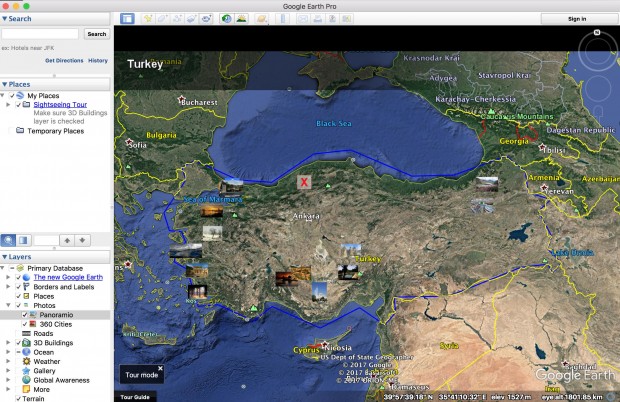The image size is (620, 402).
Task: Click the Ankara city label
Action: click(x=306, y=216)
